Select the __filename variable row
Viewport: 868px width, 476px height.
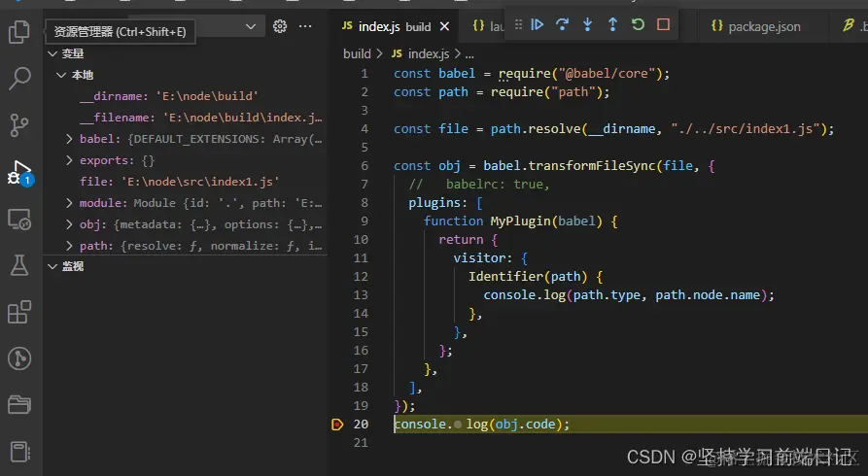tap(186, 118)
